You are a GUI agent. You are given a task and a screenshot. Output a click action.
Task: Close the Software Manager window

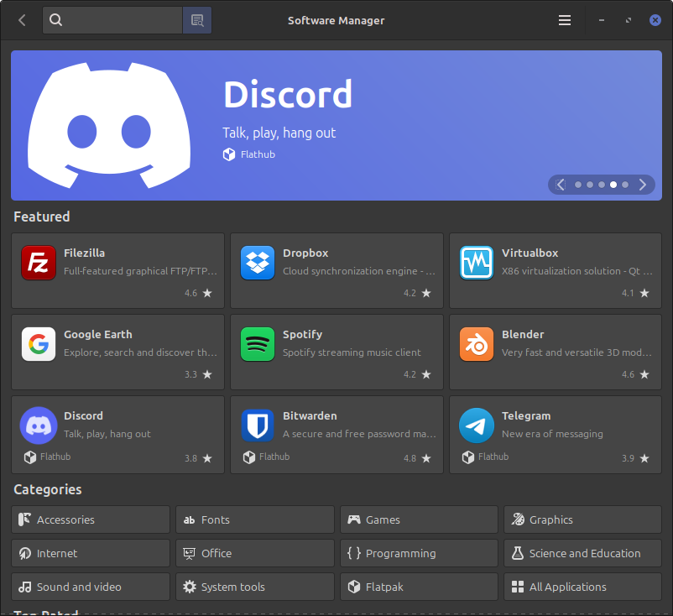pos(655,20)
